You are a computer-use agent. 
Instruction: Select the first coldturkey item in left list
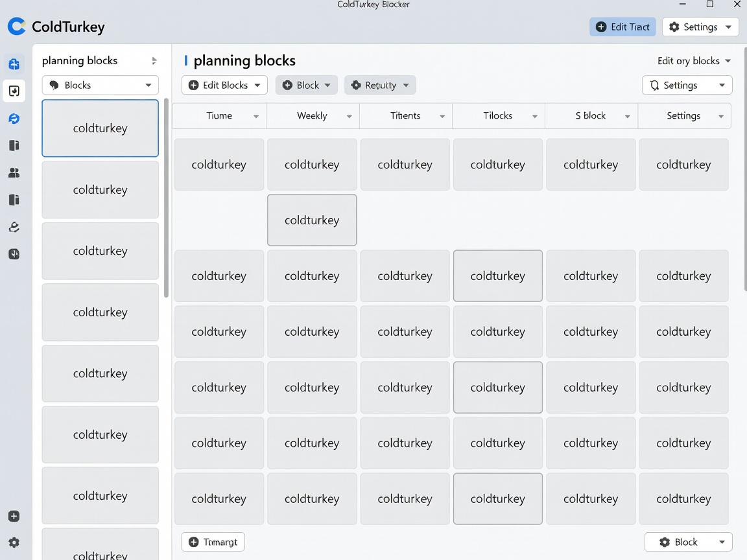[100, 128]
